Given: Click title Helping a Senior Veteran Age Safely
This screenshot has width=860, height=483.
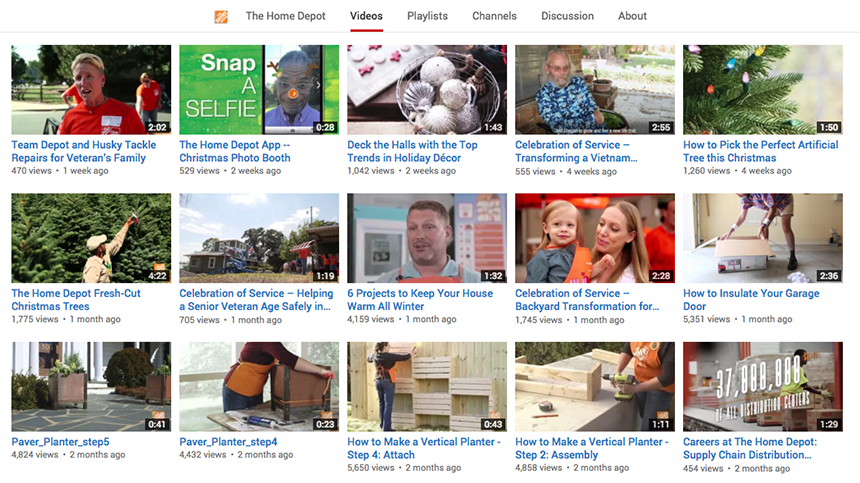Looking at the screenshot, I should click(256, 300).
